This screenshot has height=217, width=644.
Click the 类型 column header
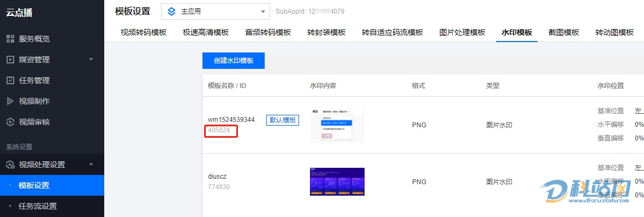493,85
